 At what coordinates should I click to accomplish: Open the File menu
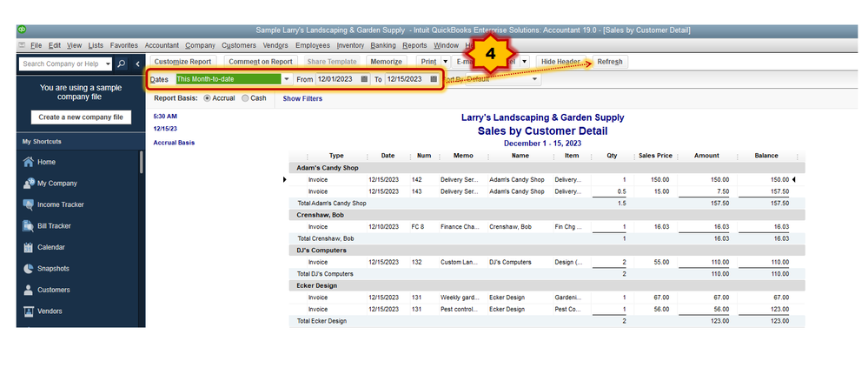[x=36, y=45]
